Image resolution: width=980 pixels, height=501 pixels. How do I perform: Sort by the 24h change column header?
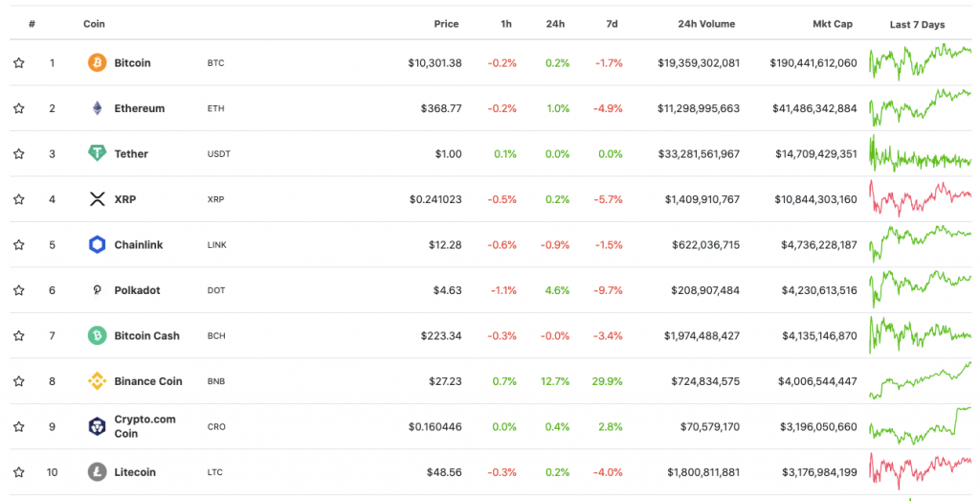[x=555, y=24]
